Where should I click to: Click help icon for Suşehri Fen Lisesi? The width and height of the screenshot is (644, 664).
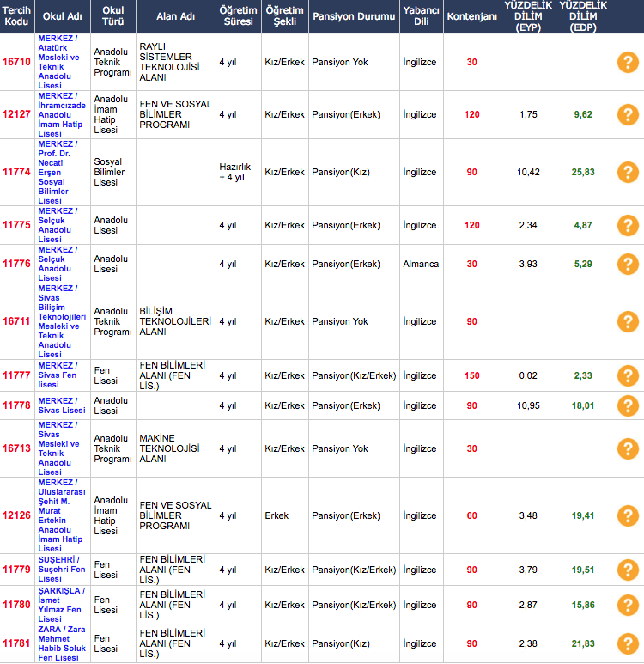(628, 570)
